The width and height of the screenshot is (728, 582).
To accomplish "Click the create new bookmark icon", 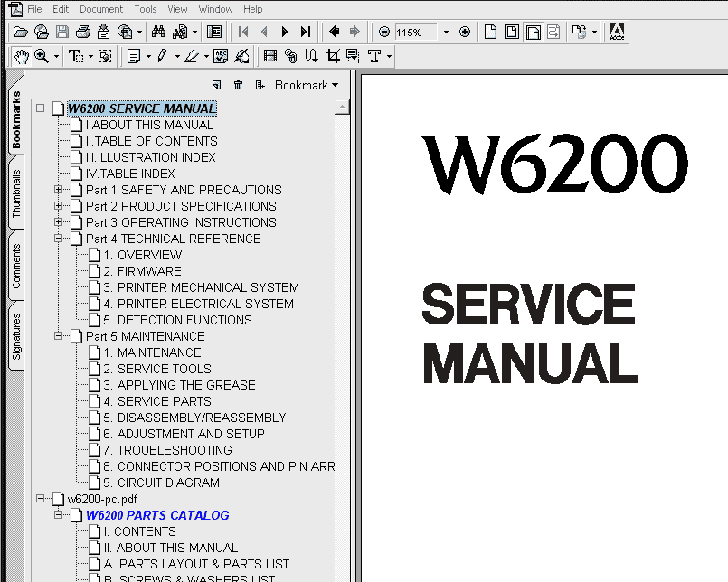I will coord(216,85).
